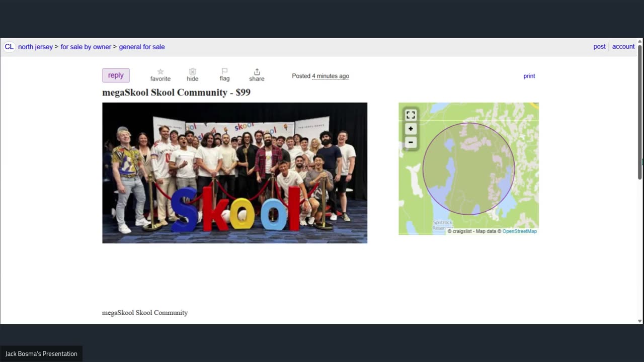
Task: Click the print link
Action: pyautogui.click(x=529, y=76)
